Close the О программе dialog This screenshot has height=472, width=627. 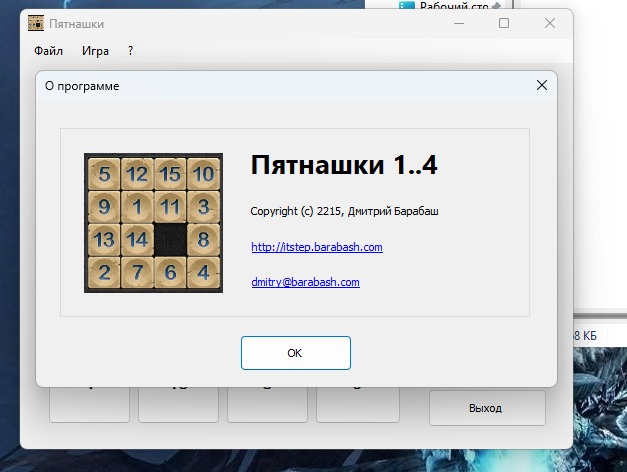coord(542,86)
